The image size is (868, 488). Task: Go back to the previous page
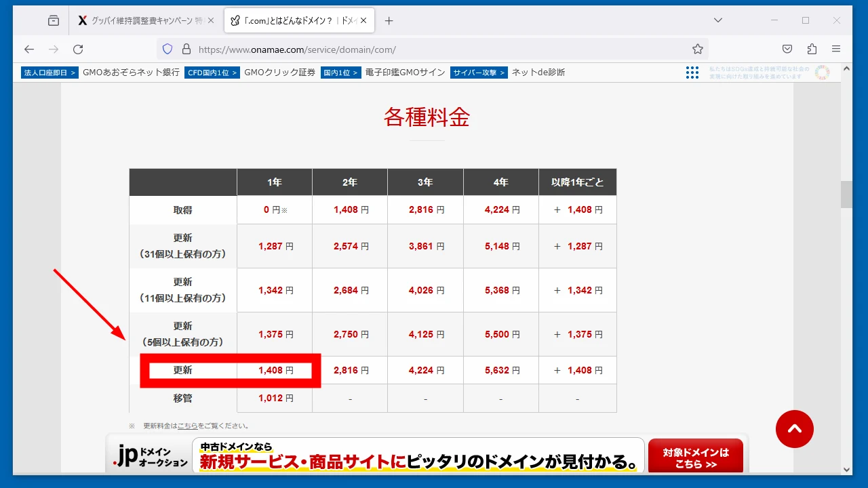(28, 49)
